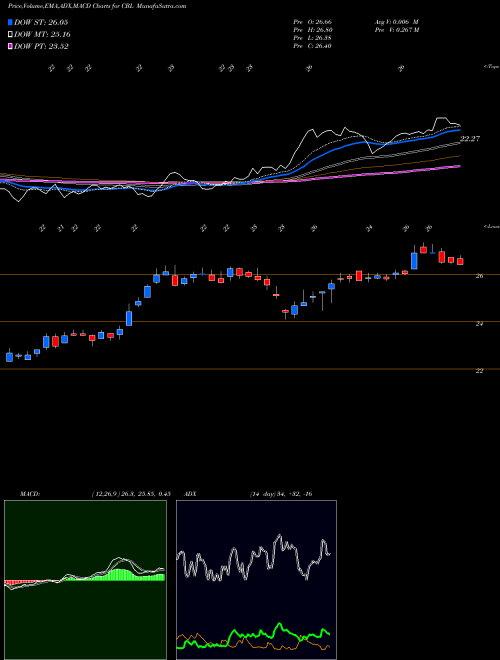Click the MACD panel heading
The image size is (500, 660).
(x=29, y=494)
